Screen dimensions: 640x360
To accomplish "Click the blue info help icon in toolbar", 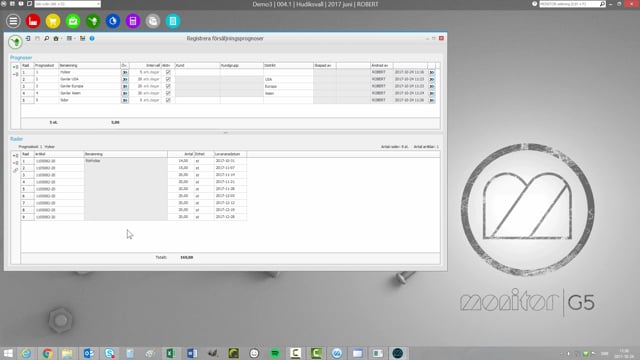I will click(x=92, y=38).
